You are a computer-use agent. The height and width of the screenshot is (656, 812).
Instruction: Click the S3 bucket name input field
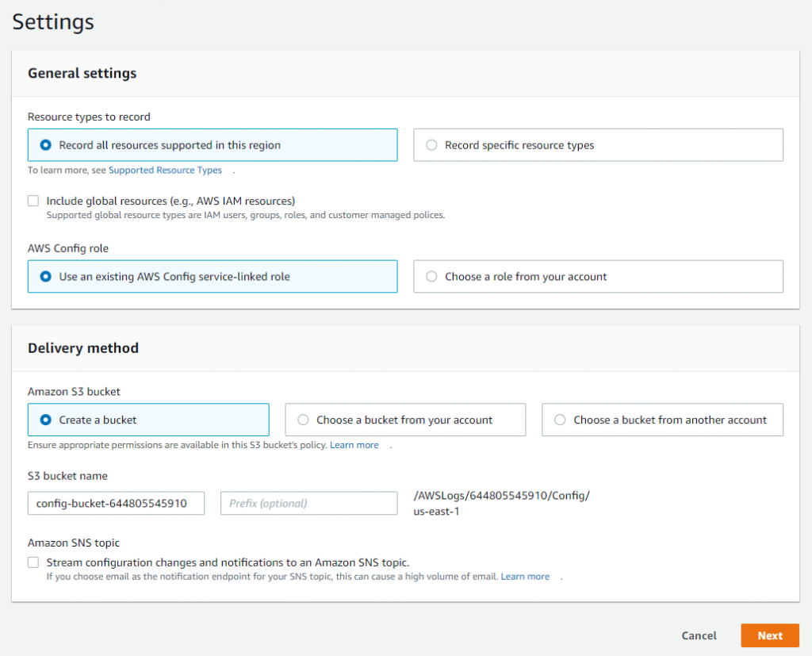click(x=116, y=503)
